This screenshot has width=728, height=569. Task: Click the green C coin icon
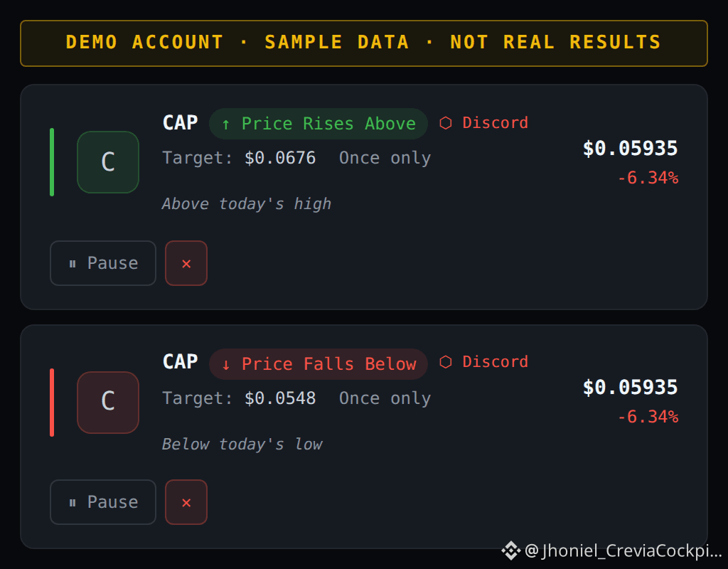[108, 161]
